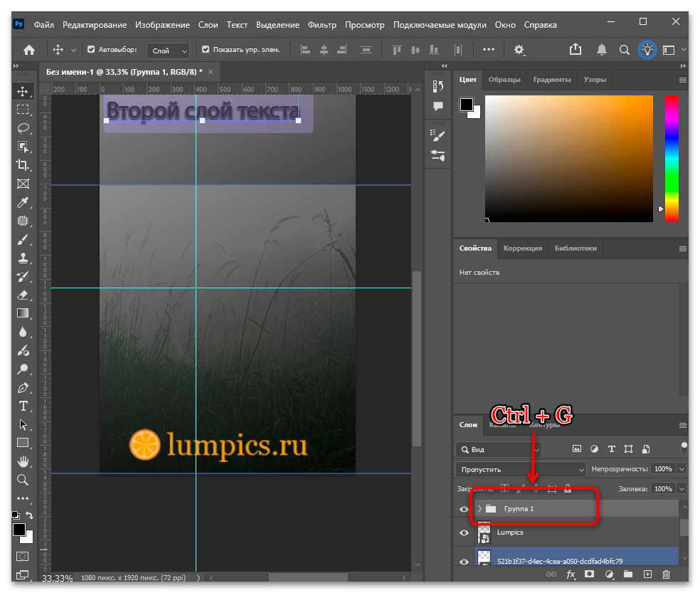
Task: Close the Без имени-1 document tab
Action: coord(211,72)
